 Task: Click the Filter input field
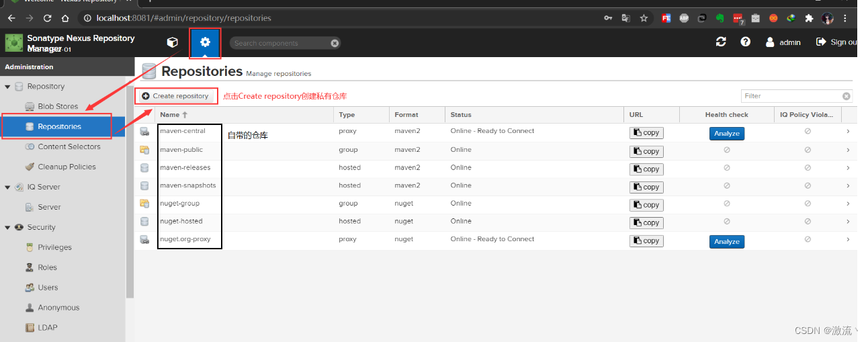791,96
